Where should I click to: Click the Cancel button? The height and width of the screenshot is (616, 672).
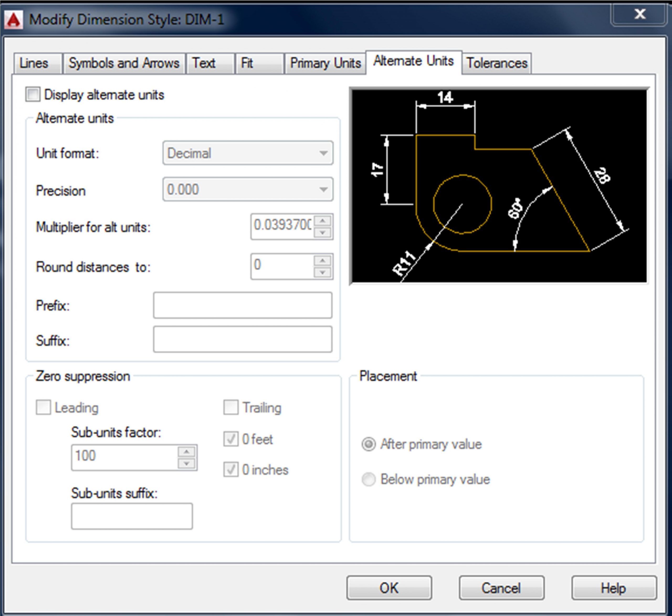click(501, 588)
